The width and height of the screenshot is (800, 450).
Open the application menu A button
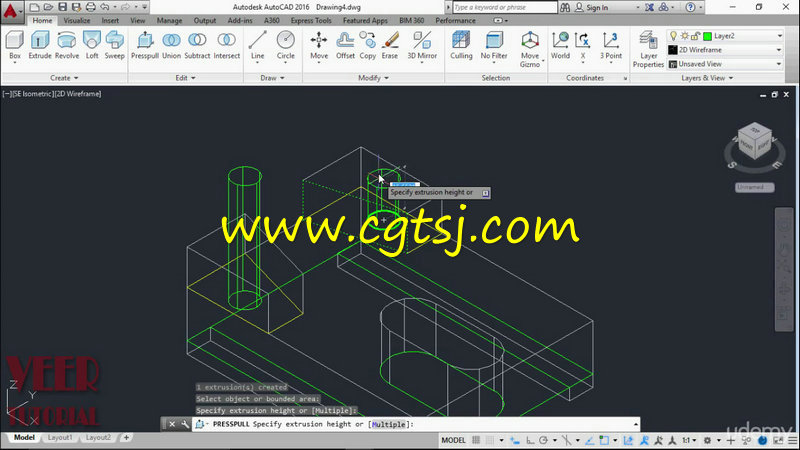pos(11,10)
